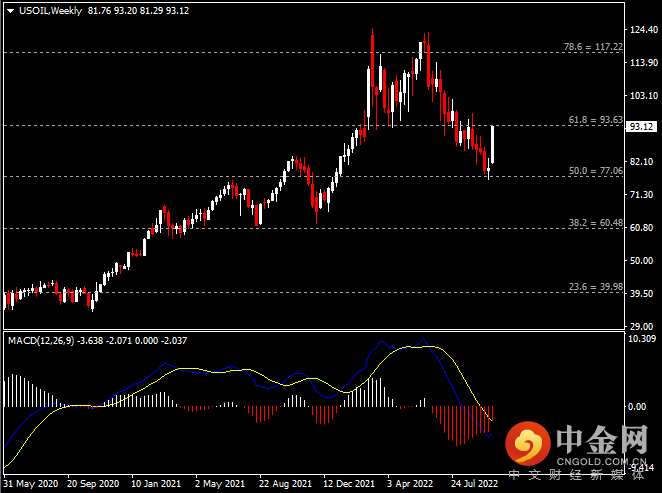Screen dimensions: 662x493
Task: Select the 78.6 = 117.22 Fibonacci label
Action: pos(593,47)
